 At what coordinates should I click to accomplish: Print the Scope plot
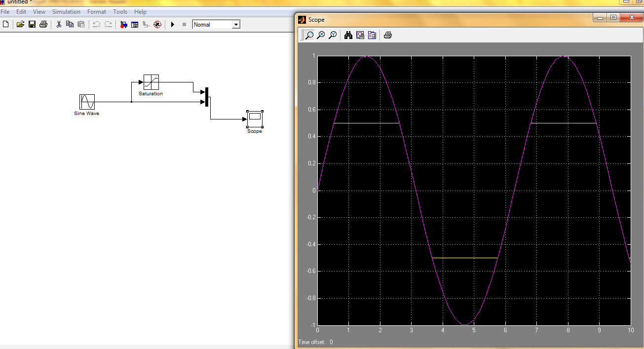(388, 35)
